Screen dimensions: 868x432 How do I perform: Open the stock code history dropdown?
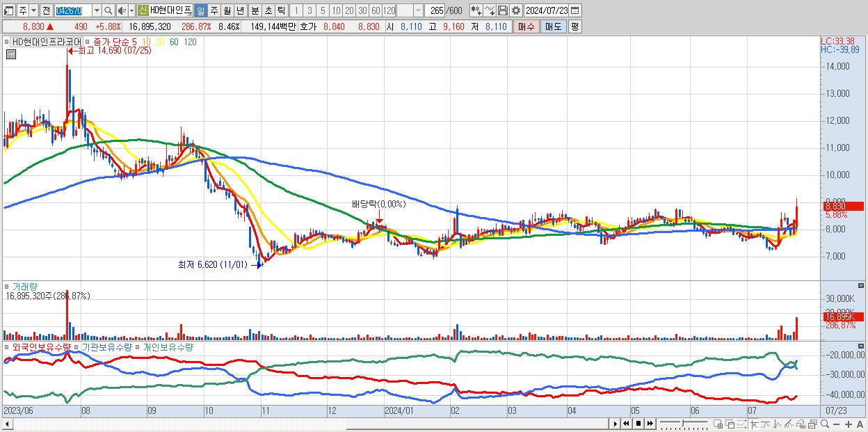pyautogui.click(x=97, y=10)
